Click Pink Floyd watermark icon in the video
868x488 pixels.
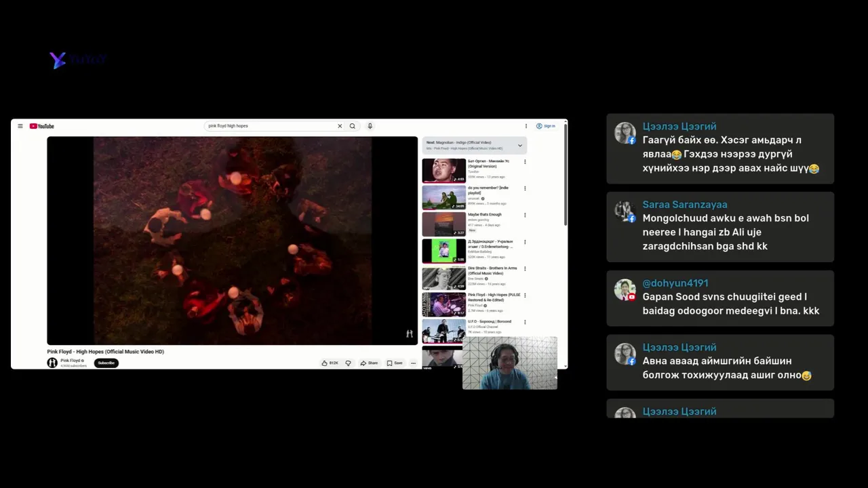pos(409,333)
